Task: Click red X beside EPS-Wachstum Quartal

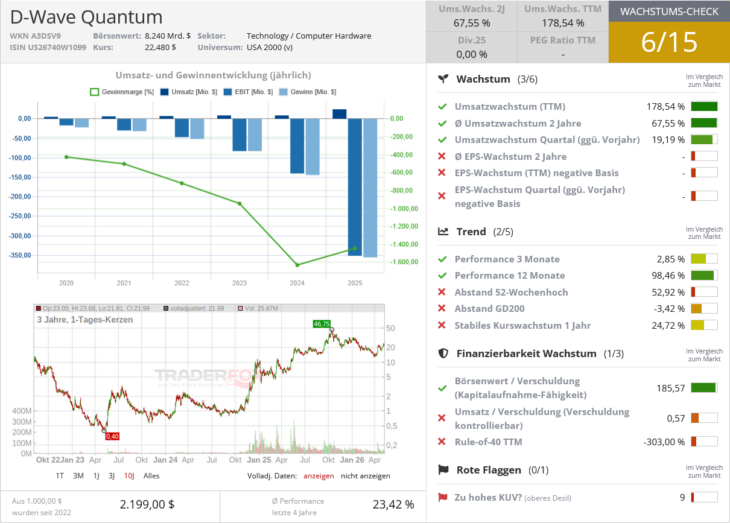Action: [x=442, y=196]
